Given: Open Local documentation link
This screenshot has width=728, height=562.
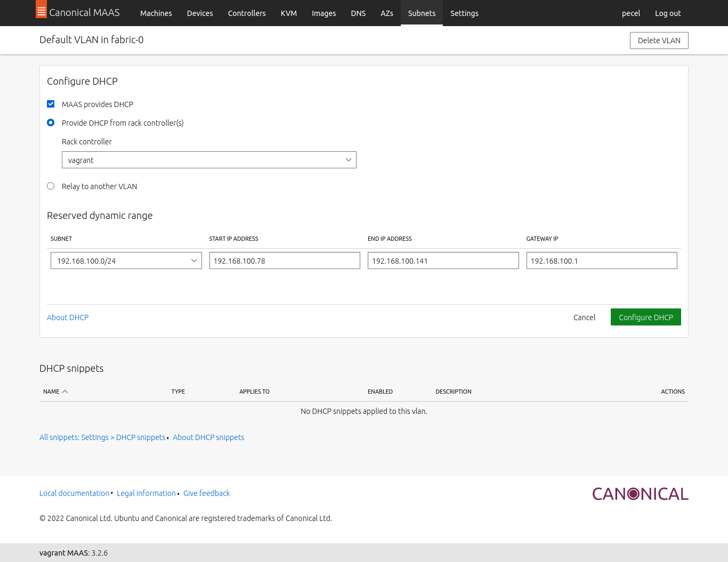Looking at the screenshot, I should [x=74, y=493].
